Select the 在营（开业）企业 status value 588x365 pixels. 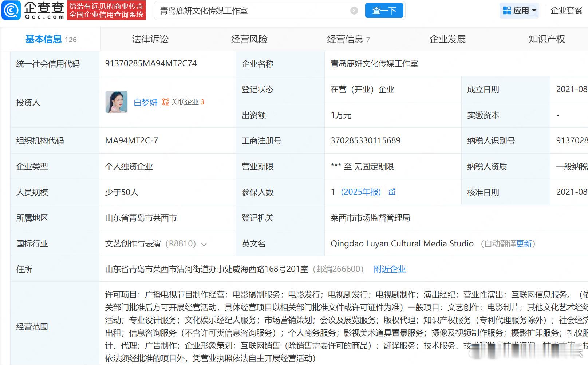pyautogui.click(x=362, y=90)
